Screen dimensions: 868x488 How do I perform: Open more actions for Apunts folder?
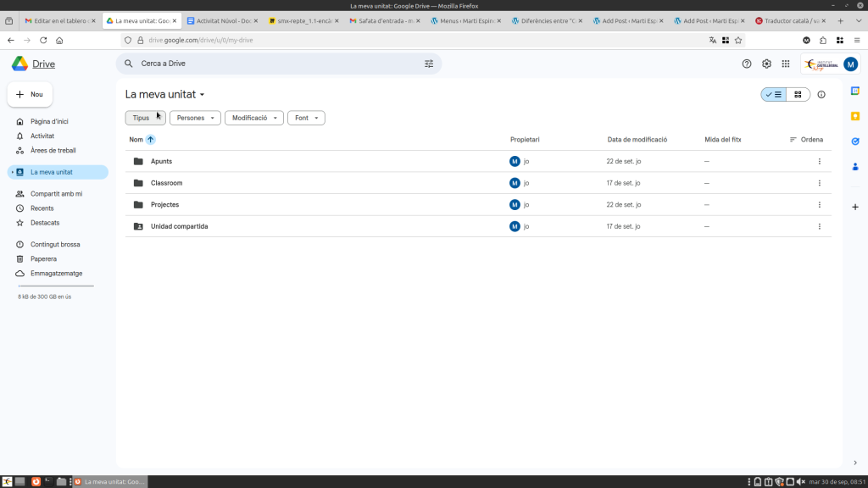tap(819, 161)
